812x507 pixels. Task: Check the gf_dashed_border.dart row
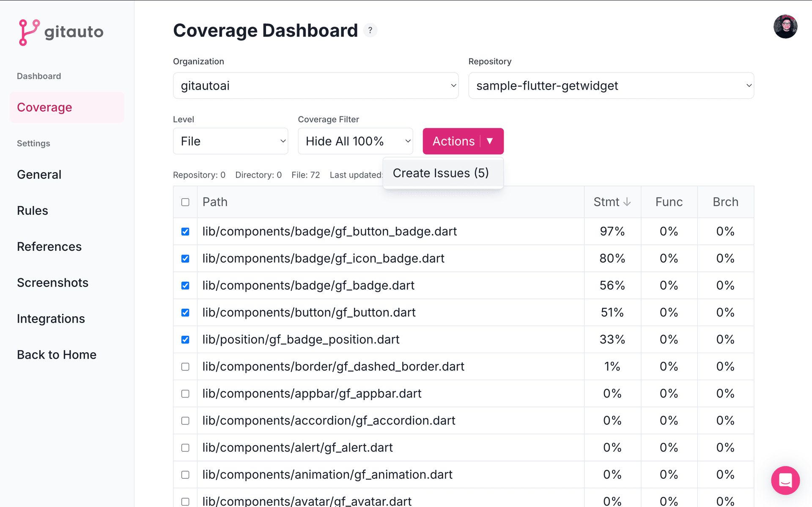pos(185,367)
